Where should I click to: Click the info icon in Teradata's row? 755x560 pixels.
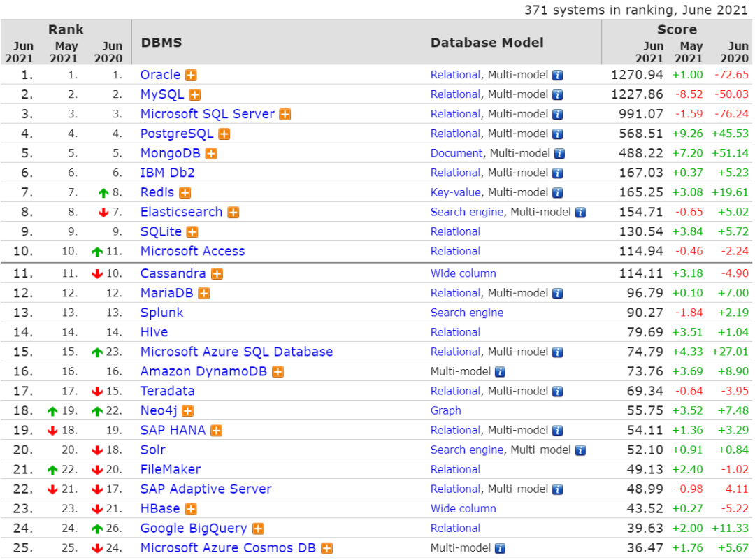(558, 392)
